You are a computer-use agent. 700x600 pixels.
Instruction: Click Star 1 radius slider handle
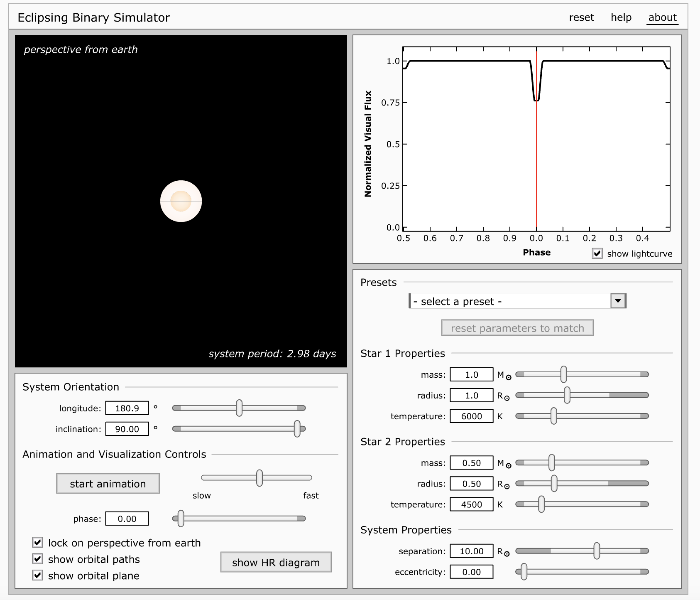point(567,395)
